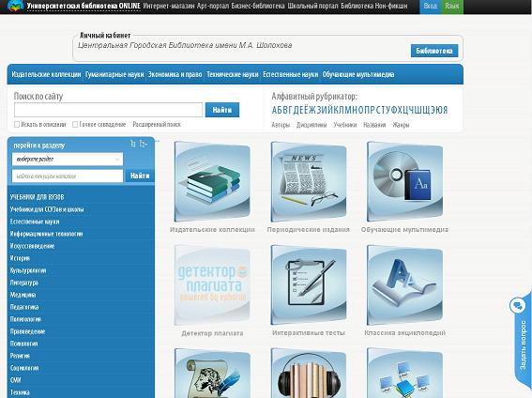Click the expand tree icon in the sidebar header
Screen dimensions: 532x398
click(x=144, y=144)
